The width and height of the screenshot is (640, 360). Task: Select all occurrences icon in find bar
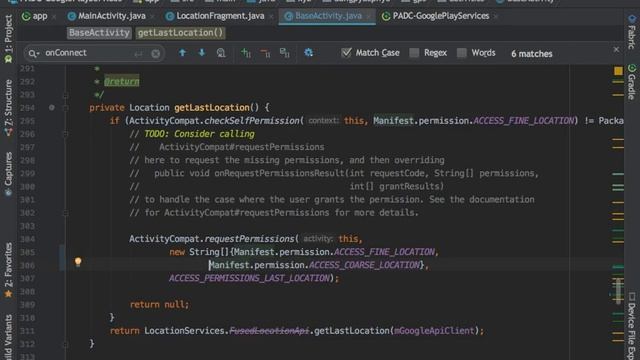(284, 53)
